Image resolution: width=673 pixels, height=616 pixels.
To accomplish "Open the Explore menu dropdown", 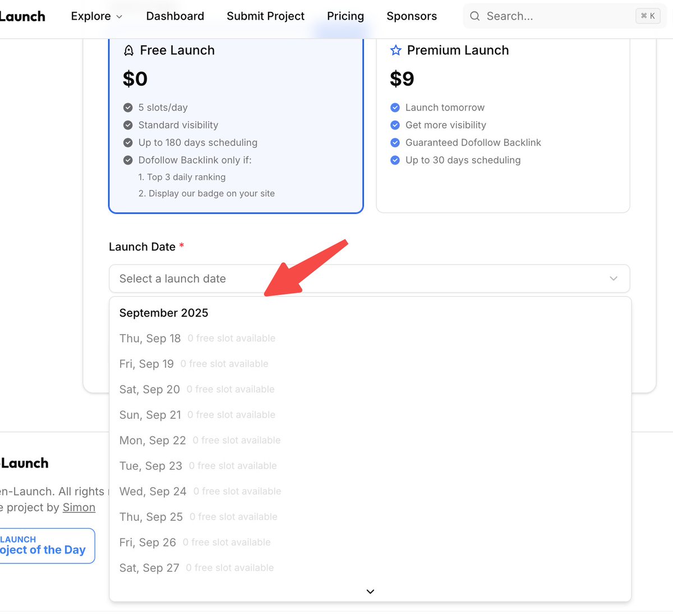I will pyautogui.click(x=96, y=16).
